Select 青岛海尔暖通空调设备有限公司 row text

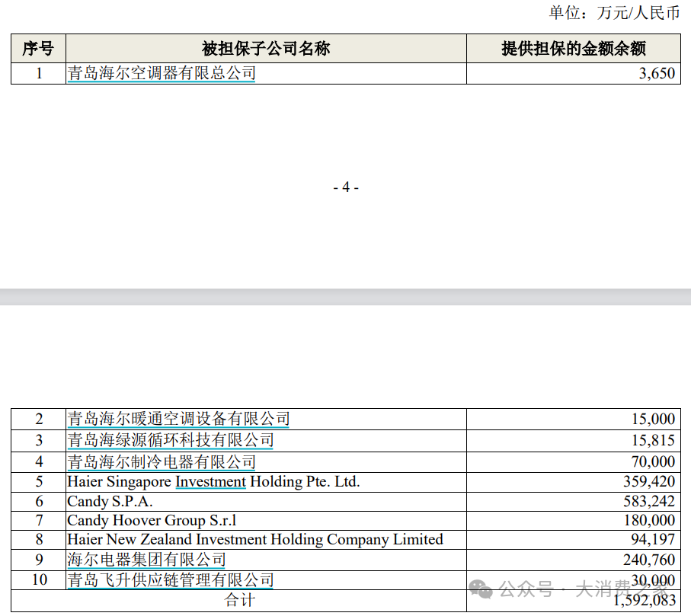click(x=178, y=419)
